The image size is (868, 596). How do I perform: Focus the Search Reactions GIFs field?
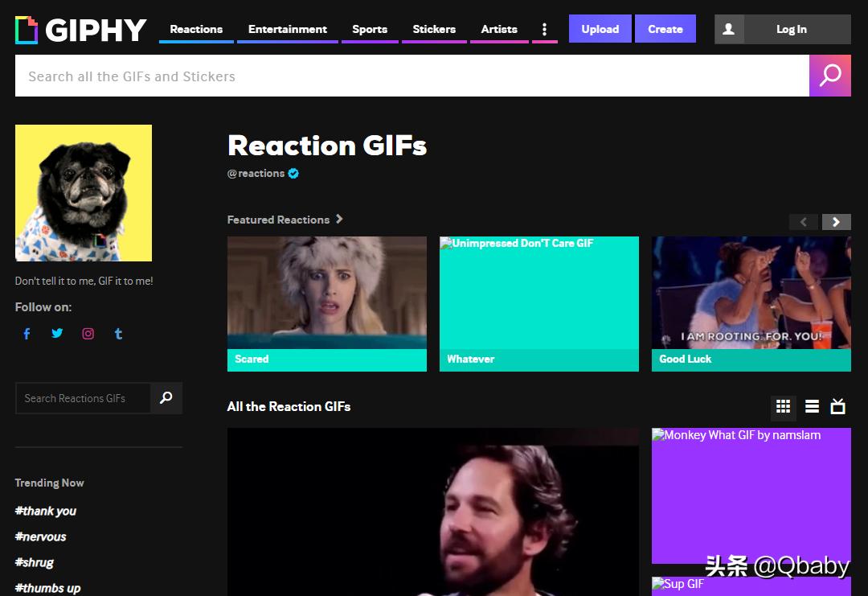click(83, 398)
